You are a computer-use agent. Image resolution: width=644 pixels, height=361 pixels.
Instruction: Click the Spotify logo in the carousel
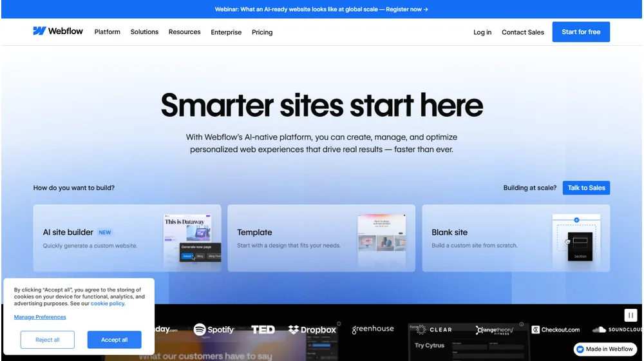tap(214, 329)
